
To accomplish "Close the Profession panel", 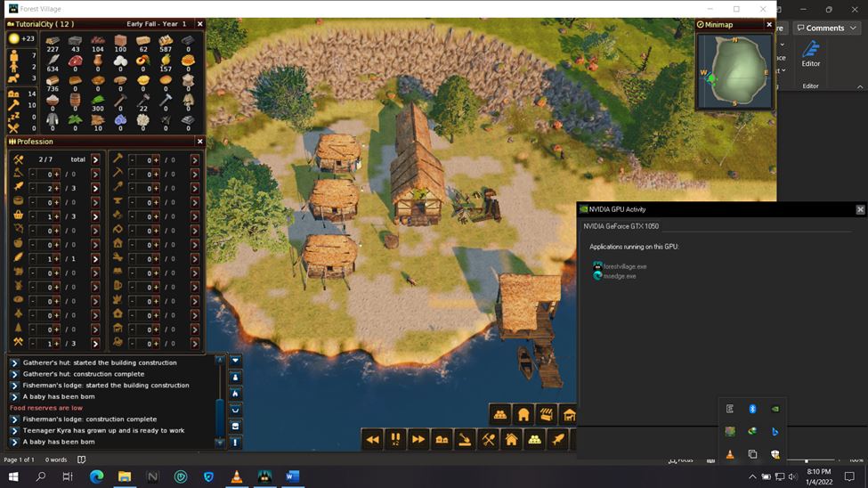I will (199, 142).
